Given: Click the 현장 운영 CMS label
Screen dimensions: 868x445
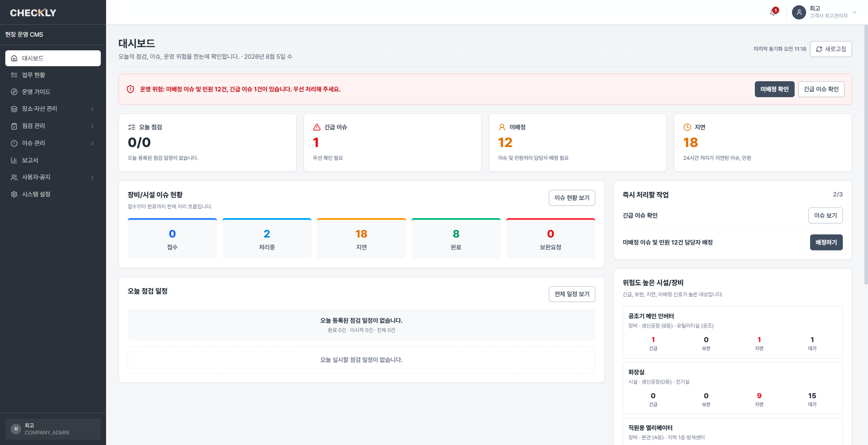Looking at the screenshot, I should pos(24,34).
